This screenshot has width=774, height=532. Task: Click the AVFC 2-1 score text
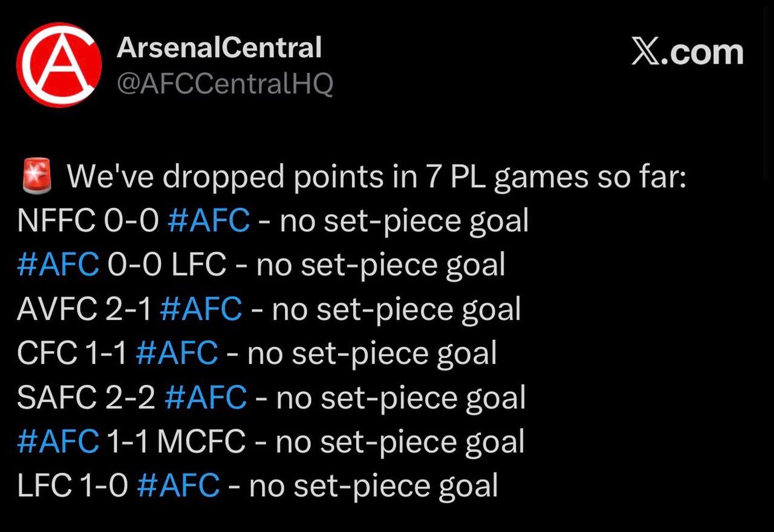tap(84, 309)
